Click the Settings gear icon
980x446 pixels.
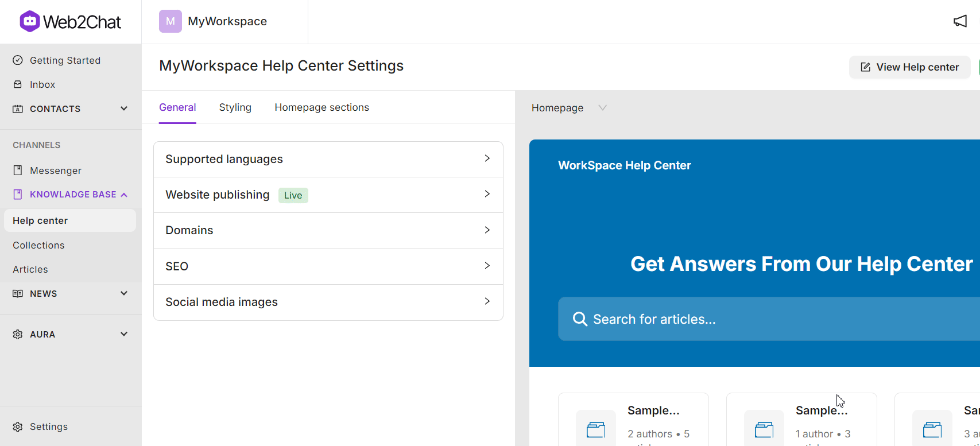pos(18,426)
